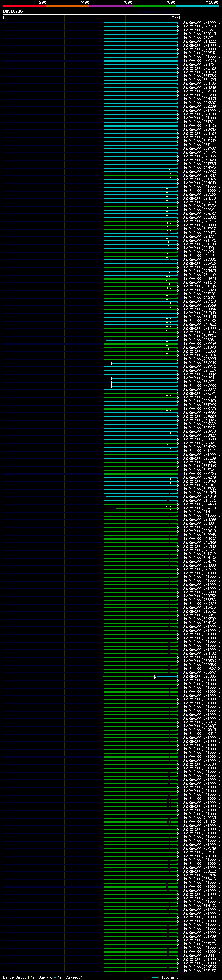222x980 pixels.
Task: Select the UniRef100_Q8H485 label
Action: tap(199, 84)
